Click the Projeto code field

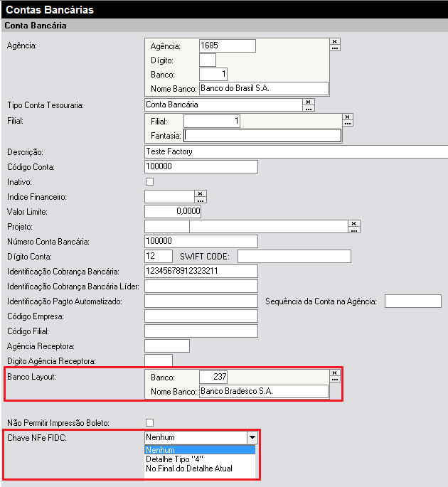pyautogui.click(x=167, y=226)
